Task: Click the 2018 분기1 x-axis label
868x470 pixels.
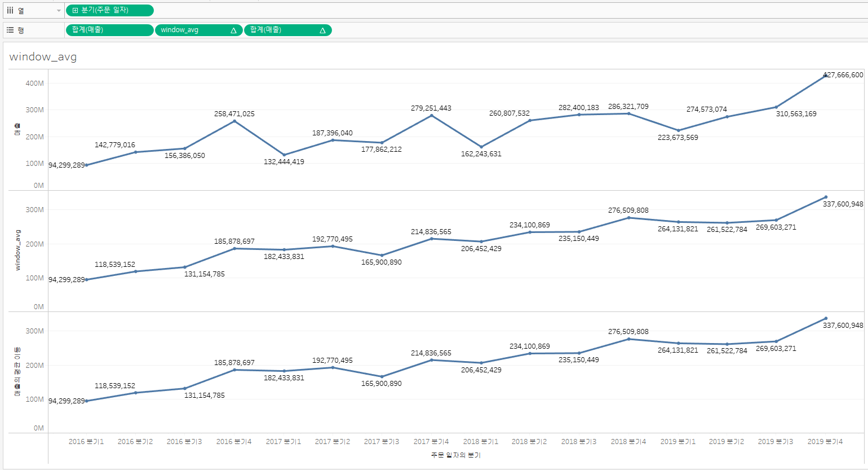Action: [481, 441]
